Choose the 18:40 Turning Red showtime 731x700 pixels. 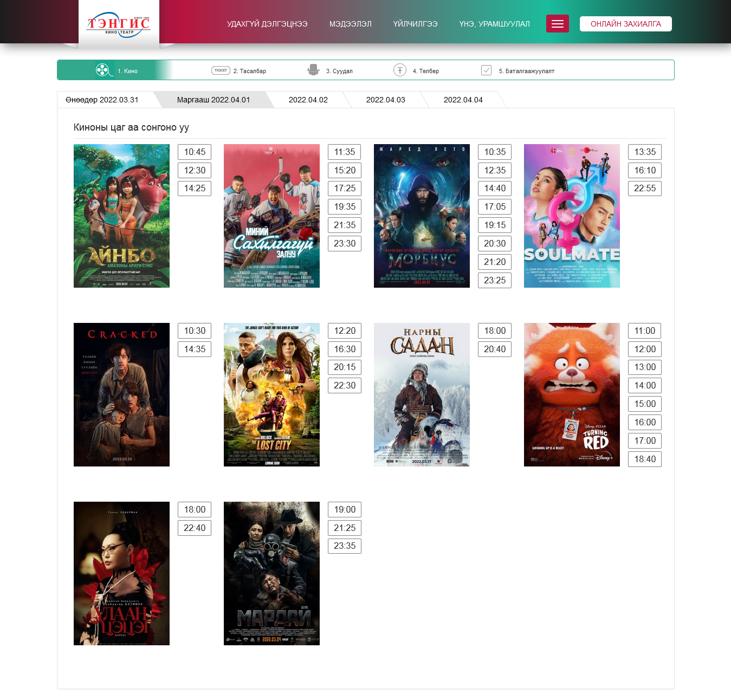pyautogui.click(x=645, y=459)
